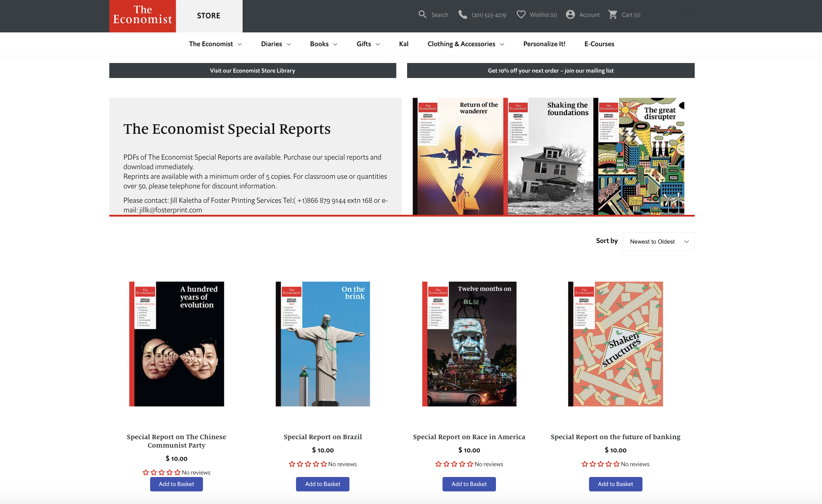Open the Kal menu item
Screen dimensions: 822x504
pos(404,44)
